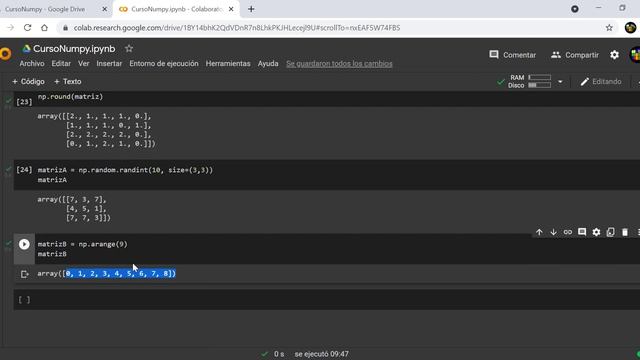
Task: Click the np.round(matriz) code line
Action: pyautogui.click(x=70, y=97)
